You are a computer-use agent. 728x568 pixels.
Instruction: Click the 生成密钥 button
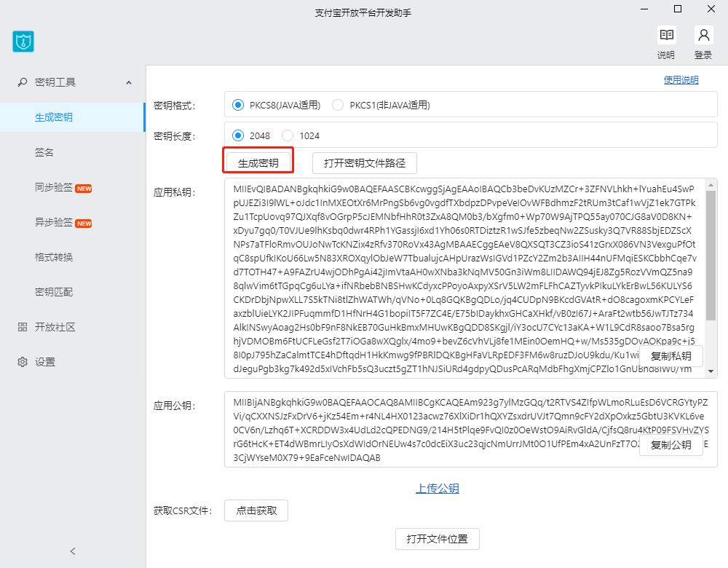pos(258,163)
